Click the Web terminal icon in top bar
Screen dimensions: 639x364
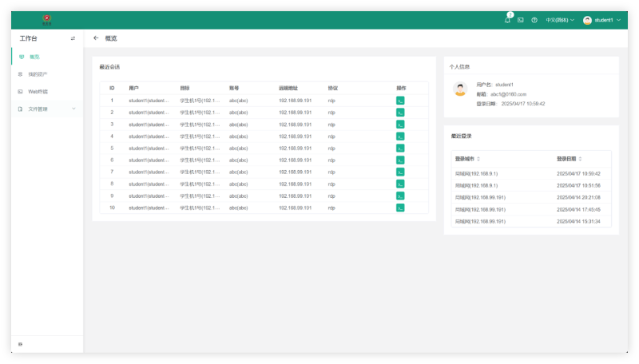pyautogui.click(x=521, y=20)
